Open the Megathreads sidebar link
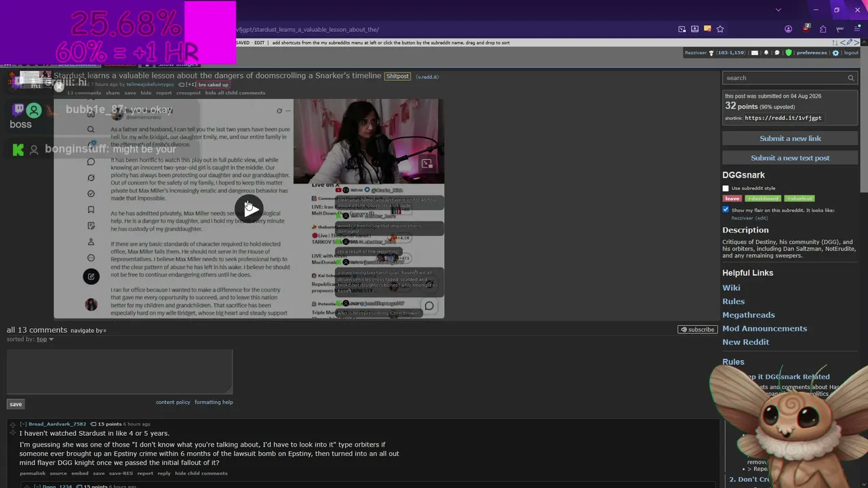The height and width of the screenshot is (488, 868). pyautogui.click(x=749, y=315)
